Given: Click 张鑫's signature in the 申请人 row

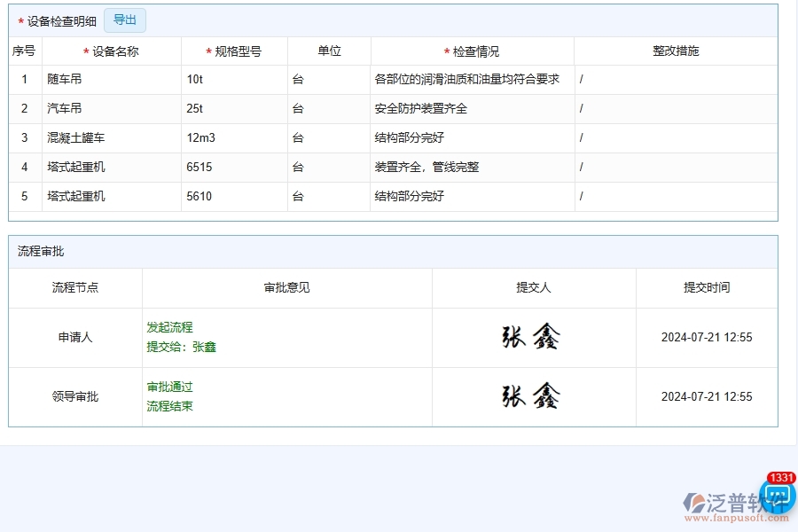Looking at the screenshot, I should [532, 337].
